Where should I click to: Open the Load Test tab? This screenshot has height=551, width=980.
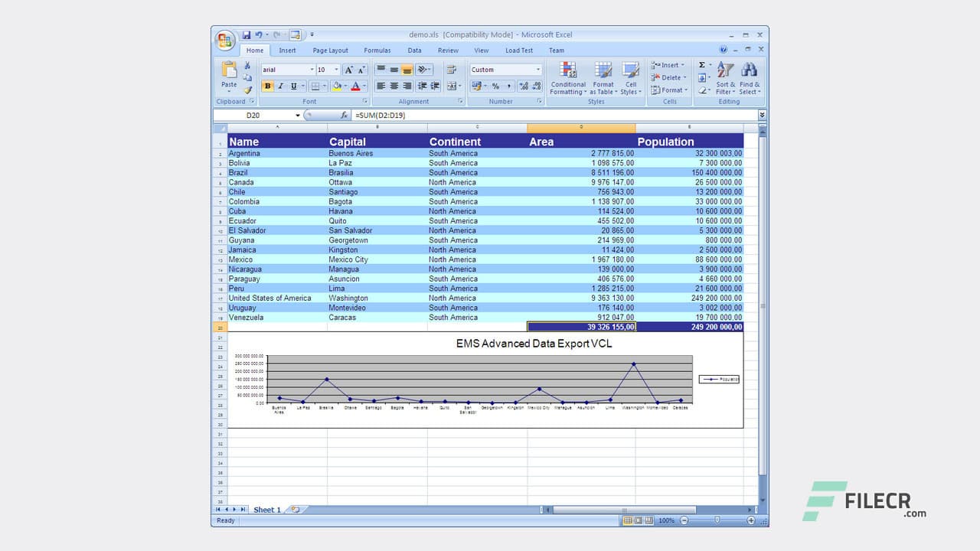click(518, 50)
